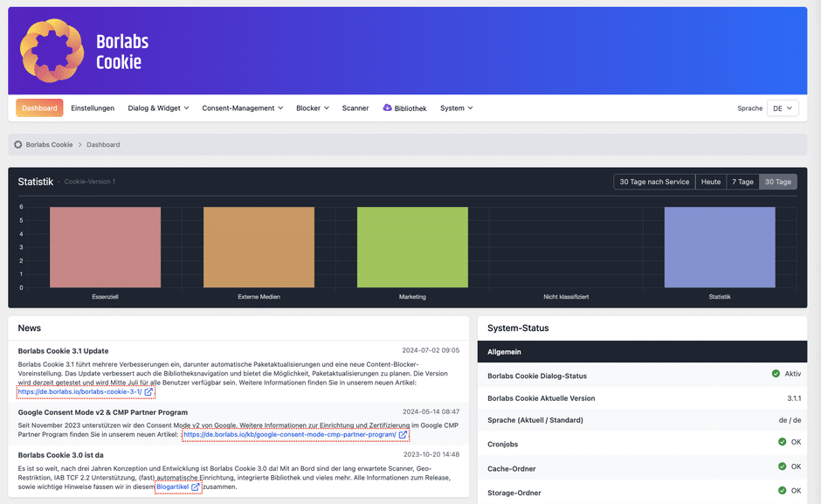Click the external link icon beside the CMP Partner Program URL
Screen dimensions: 821x504
pos(402,434)
